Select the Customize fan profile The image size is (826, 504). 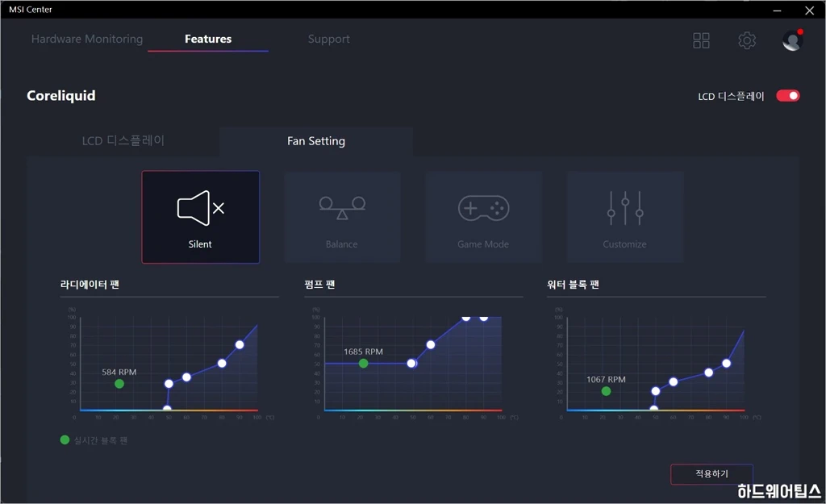click(x=625, y=217)
